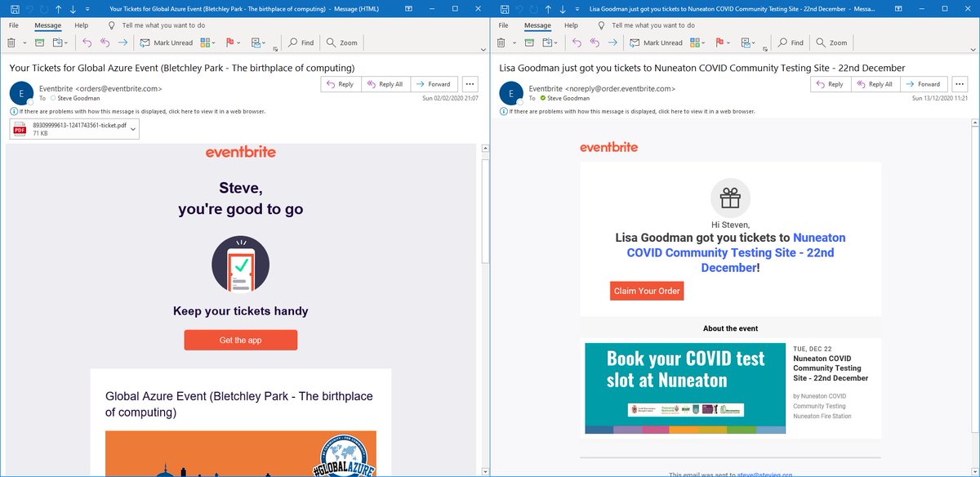The width and height of the screenshot is (980, 477).
Task: Click ribbon Reply All arrows in Global Azure window
Action: [105, 42]
